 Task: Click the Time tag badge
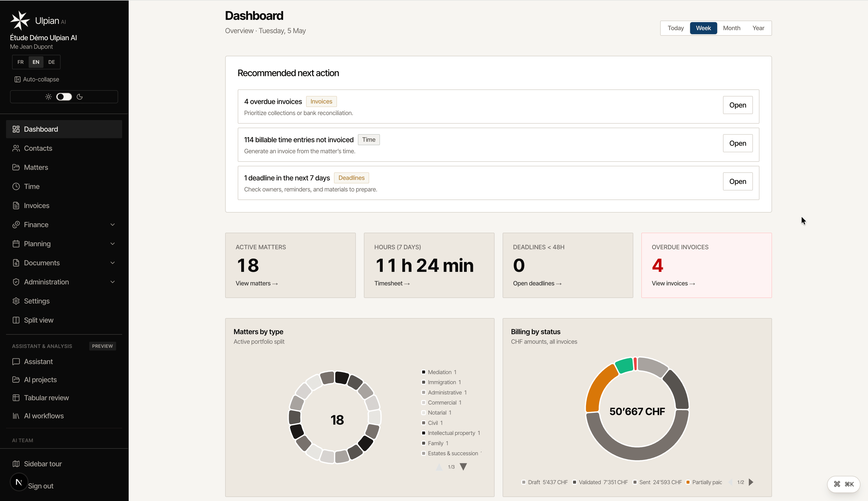tap(369, 140)
